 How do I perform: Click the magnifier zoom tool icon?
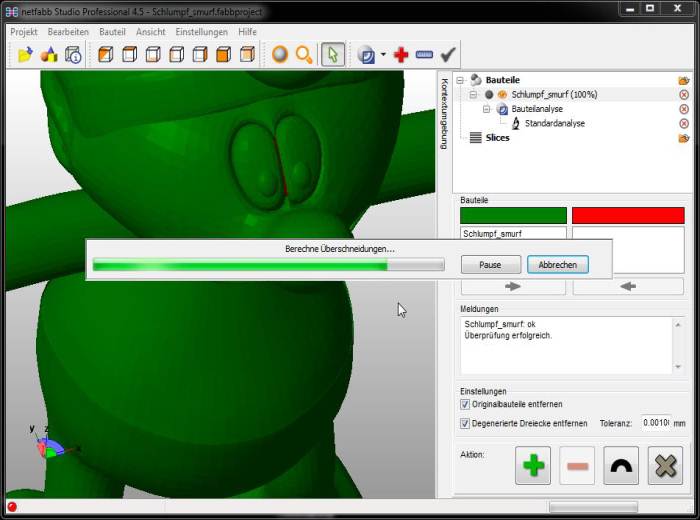point(304,55)
